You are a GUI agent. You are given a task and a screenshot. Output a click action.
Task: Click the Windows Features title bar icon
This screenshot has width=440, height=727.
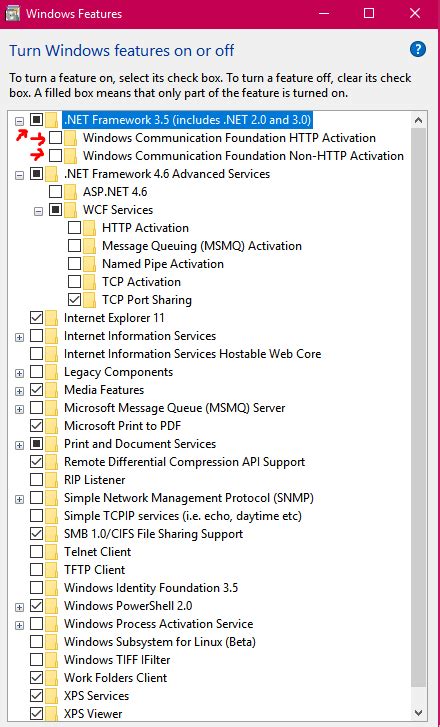click(12, 13)
